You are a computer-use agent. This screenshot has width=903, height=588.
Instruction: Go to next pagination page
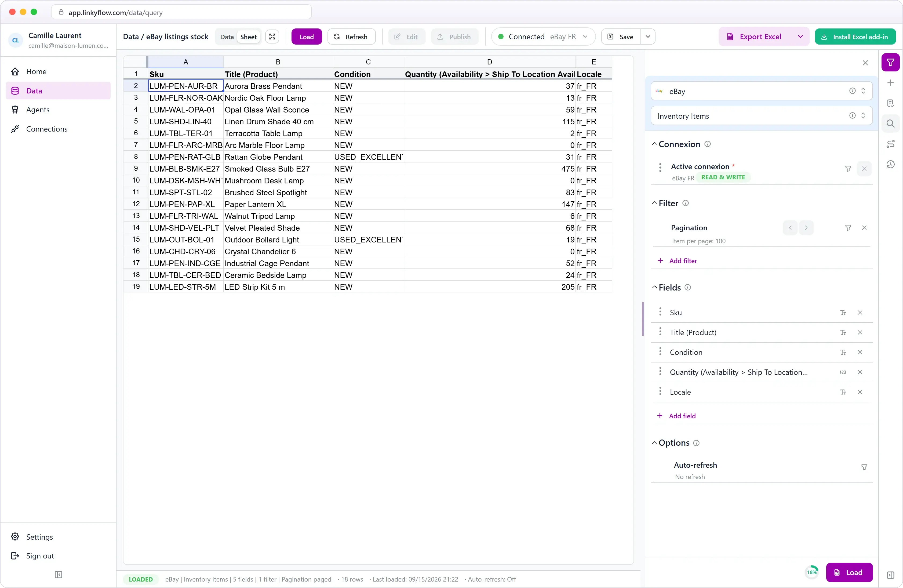pyautogui.click(x=806, y=228)
